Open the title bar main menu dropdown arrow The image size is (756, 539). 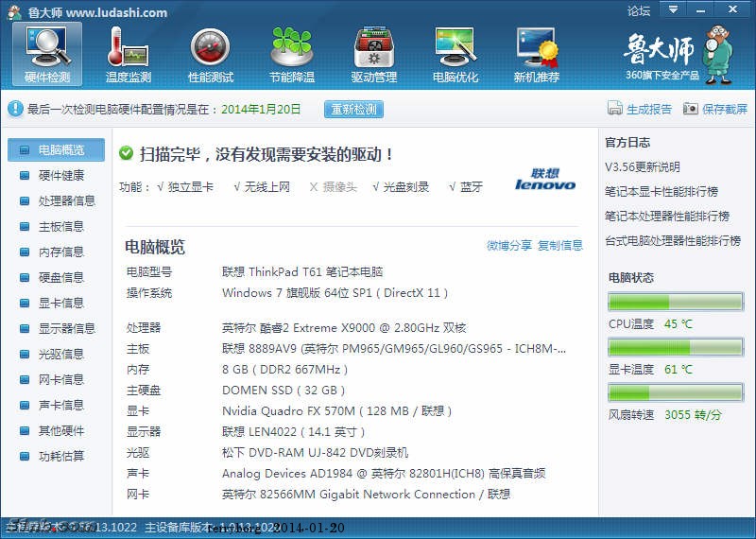(672, 9)
